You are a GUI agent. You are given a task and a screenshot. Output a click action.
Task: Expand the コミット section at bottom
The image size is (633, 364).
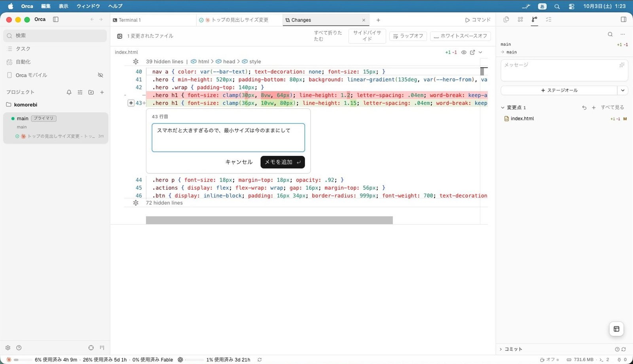(x=511, y=349)
